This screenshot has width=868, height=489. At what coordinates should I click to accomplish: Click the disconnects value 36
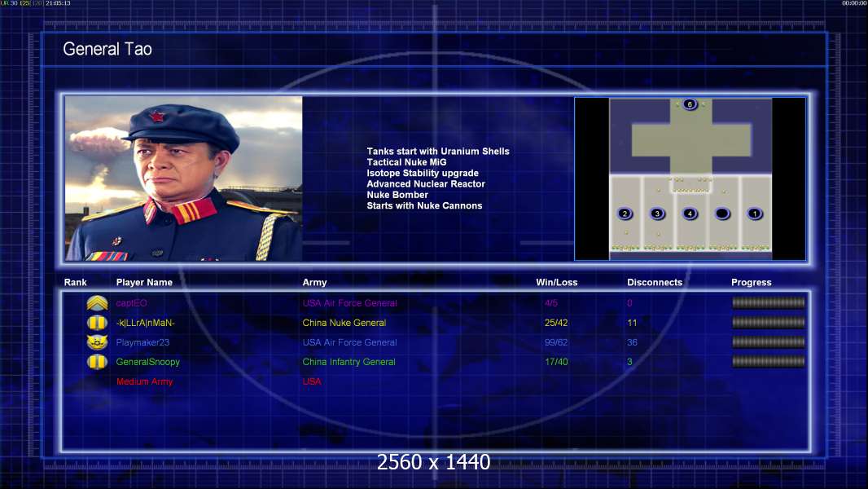(x=632, y=342)
